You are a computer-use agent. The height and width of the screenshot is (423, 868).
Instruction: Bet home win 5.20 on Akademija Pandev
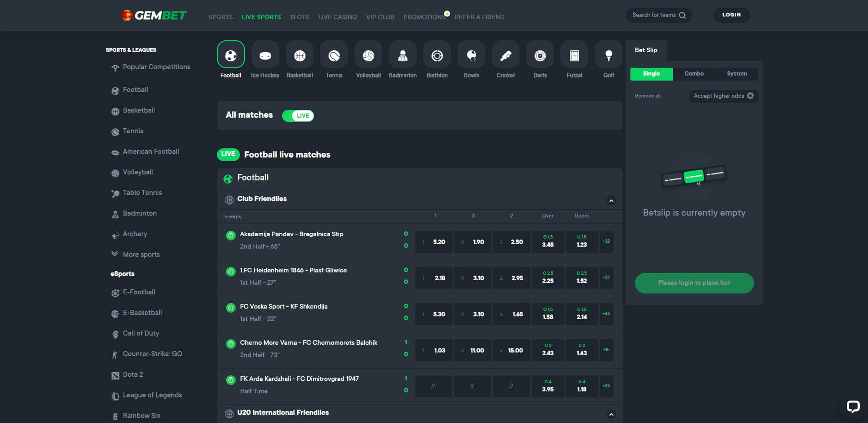tap(434, 242)
